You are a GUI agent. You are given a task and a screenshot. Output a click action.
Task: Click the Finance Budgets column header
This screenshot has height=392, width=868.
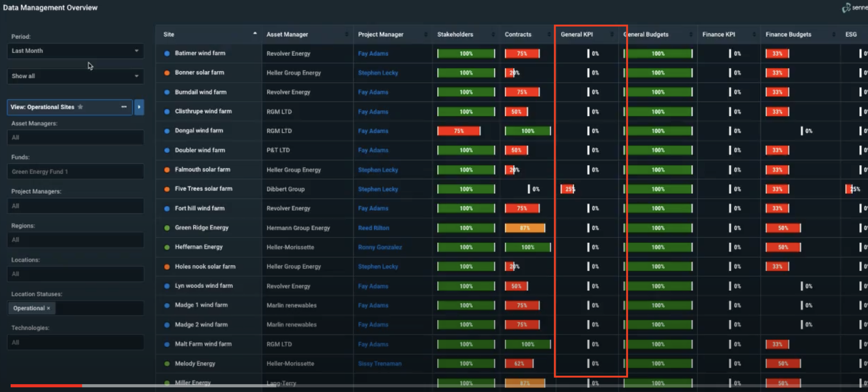(788, 34)
